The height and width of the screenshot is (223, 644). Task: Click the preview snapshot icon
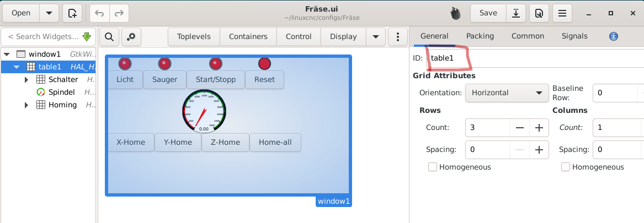pos(539,13)
